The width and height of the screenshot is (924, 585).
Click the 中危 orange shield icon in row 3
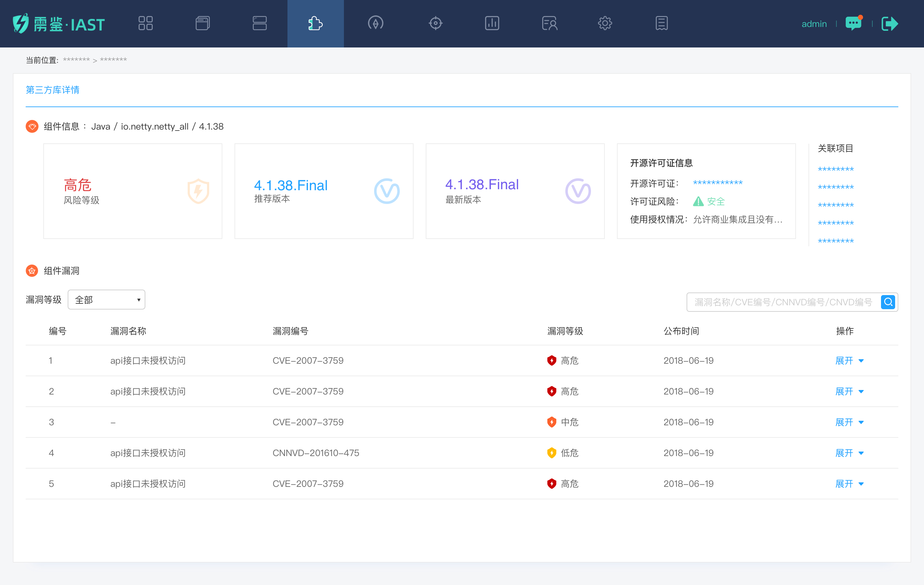552,421
